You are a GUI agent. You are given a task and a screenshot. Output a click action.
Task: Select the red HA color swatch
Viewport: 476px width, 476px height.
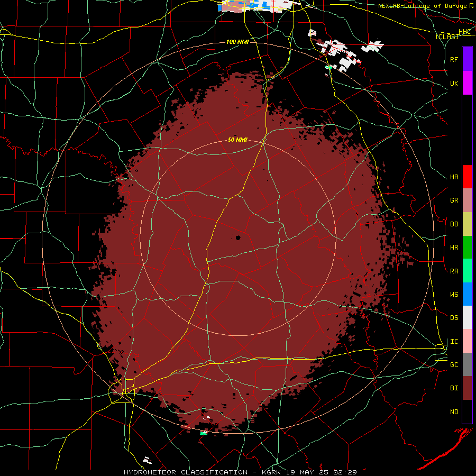(x=467, y=177)
